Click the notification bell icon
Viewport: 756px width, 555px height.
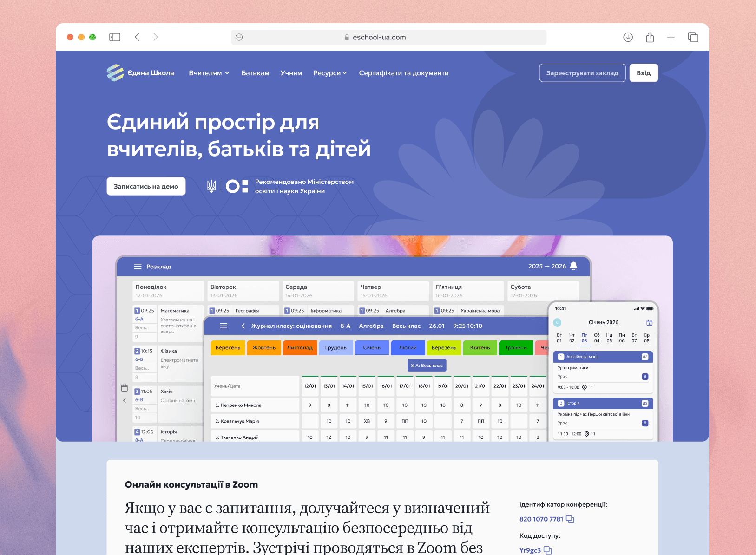(573, 266)
